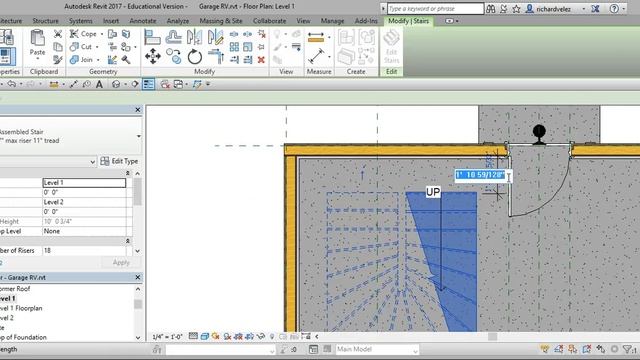Open the Structure ribbon tab
Viewport: 640px width, 360px height.
[45, 21]
